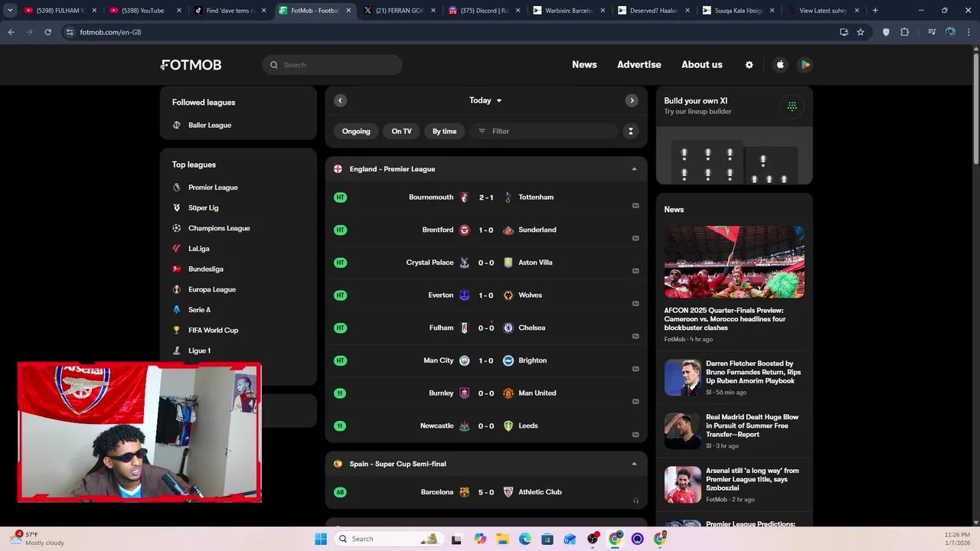
Task: Open Crystal Palace vs Aston Villa row
Action: point(486,262)
